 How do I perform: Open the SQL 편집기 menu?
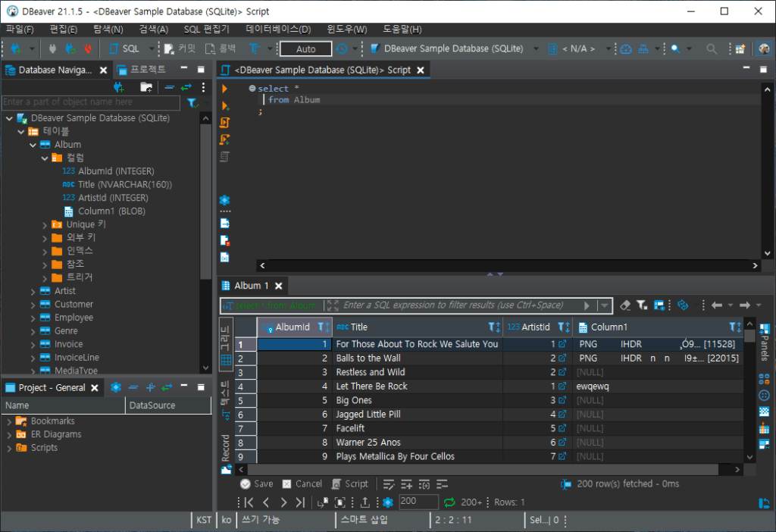(206, 29)
